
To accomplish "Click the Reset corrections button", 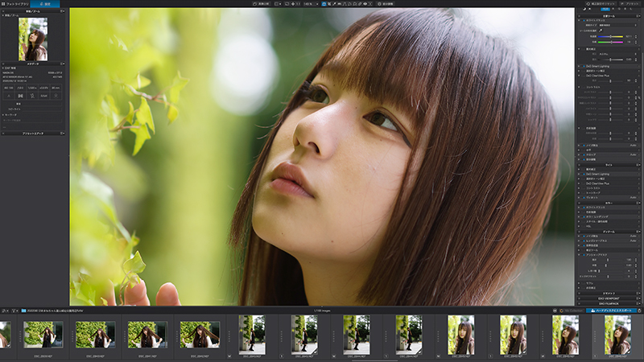I will [601, 4].
